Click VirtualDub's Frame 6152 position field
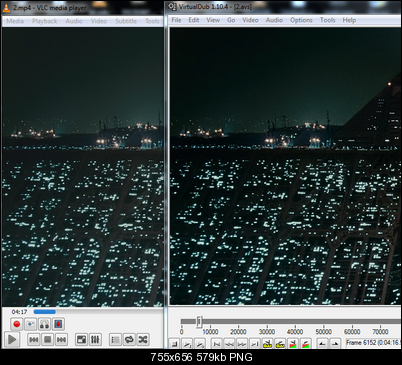The image size is (402, 365). [373, 343]
